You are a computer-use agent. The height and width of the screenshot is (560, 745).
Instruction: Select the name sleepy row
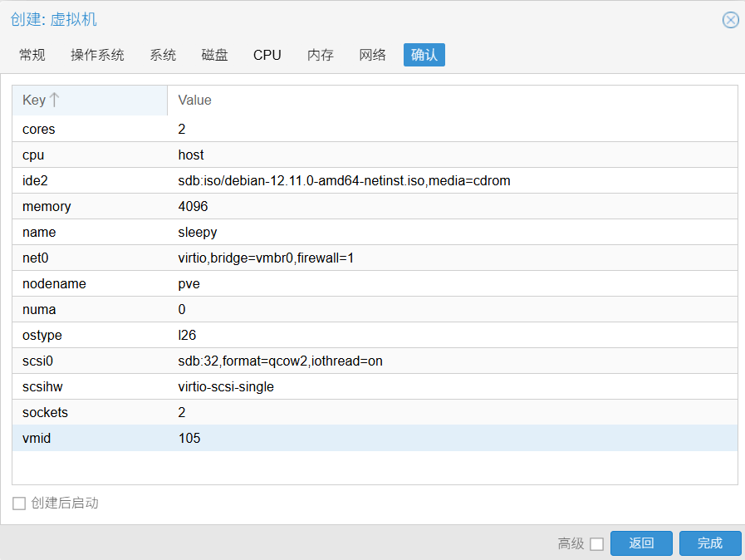click(375, 232)
